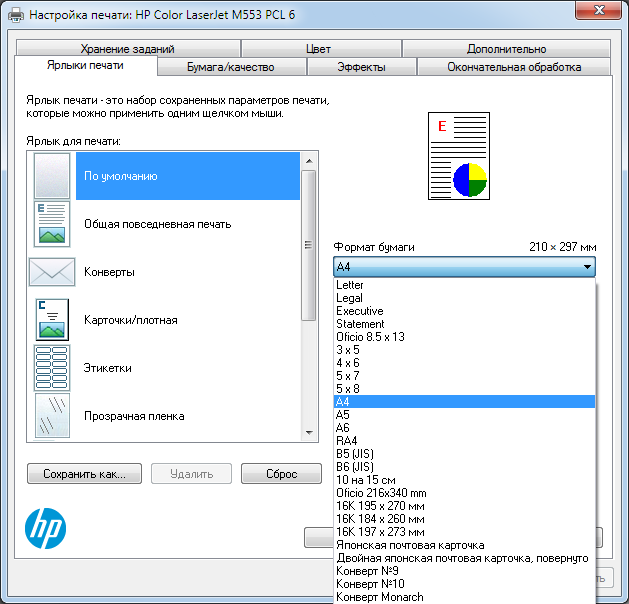Image resolution: width=629 pixels, height=604 pixels.
Task: Click the envelope icon for Конверты
Action: (x=52, y=272)
